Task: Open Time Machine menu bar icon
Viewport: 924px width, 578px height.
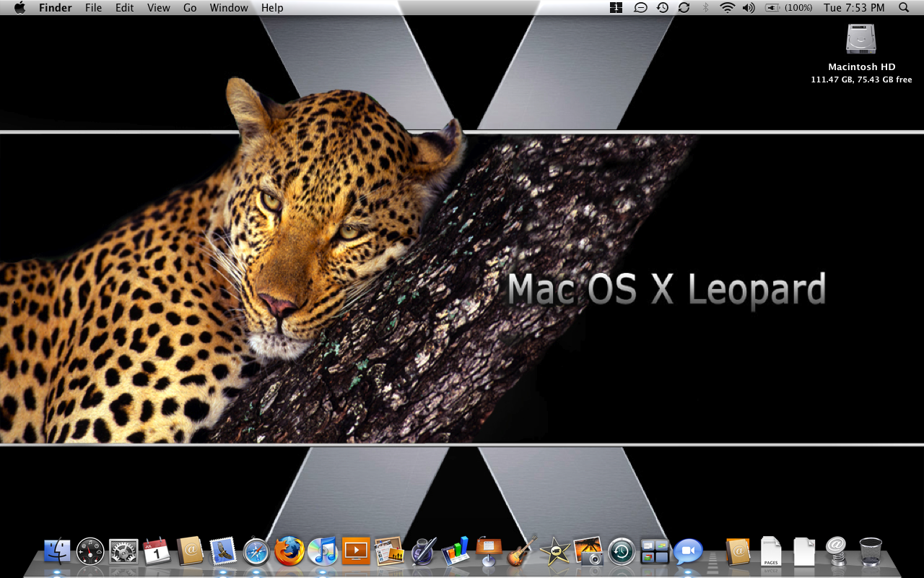Action: 663,8
